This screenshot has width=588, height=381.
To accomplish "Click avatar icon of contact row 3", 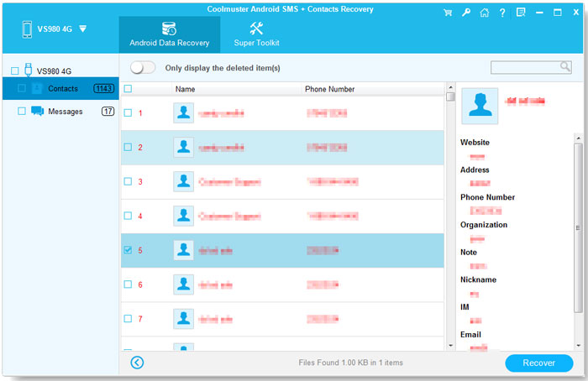I will tap(183, 181).
